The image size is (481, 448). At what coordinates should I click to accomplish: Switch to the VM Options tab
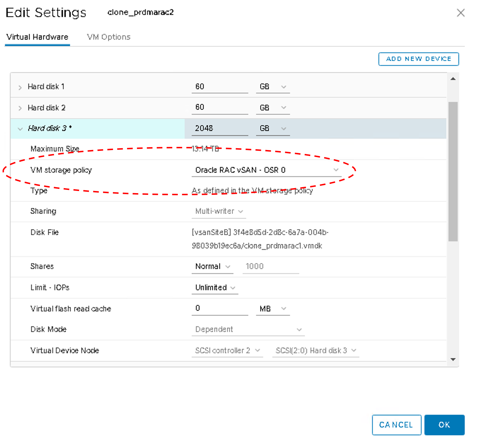point(109,37)
